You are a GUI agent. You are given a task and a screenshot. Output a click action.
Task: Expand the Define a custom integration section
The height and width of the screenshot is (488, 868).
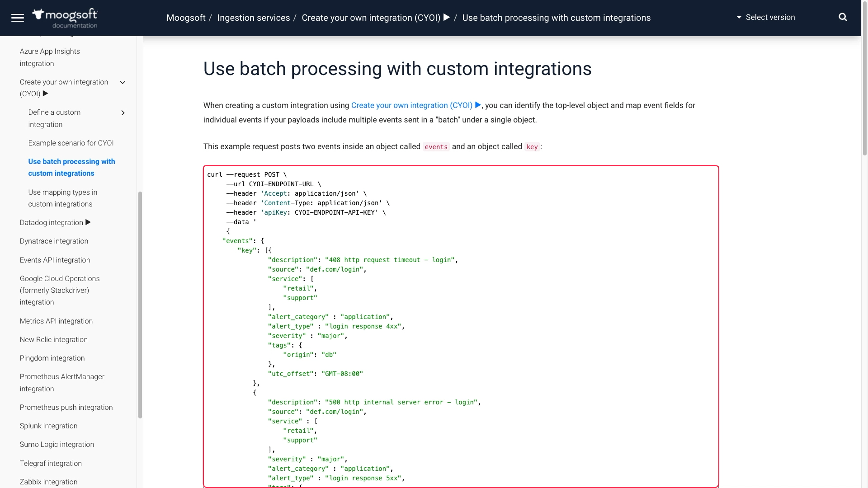(123, 113)
